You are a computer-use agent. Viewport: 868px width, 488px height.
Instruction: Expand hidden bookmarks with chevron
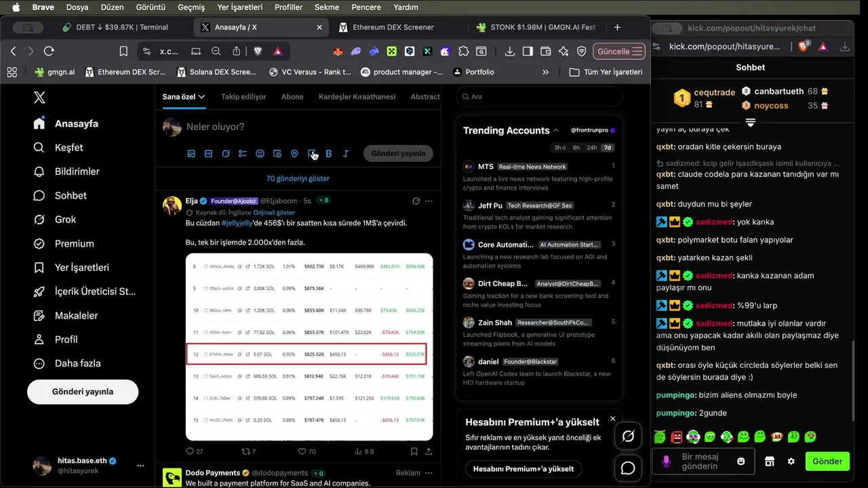pos(546,72)
